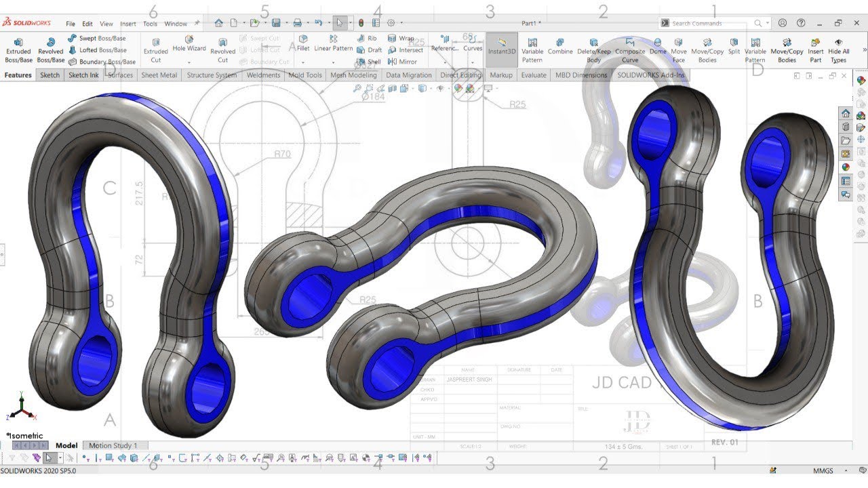Switch to the Weldments tab
The image size is (868, 488).
pyautogui.click(x=263, y=75)
